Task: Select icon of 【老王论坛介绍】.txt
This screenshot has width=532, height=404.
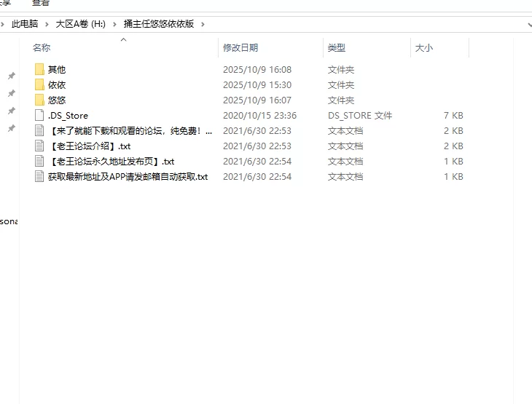Action: 39,146
